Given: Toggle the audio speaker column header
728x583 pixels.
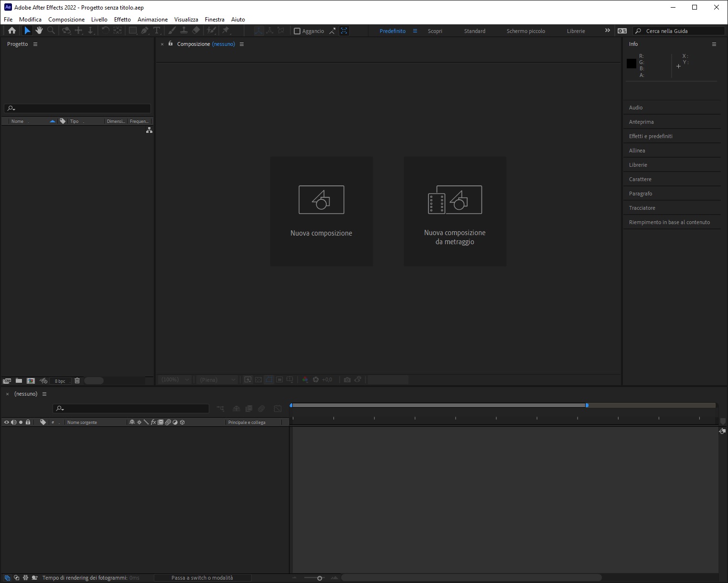Looking at the screenshot, I should 13,422.
